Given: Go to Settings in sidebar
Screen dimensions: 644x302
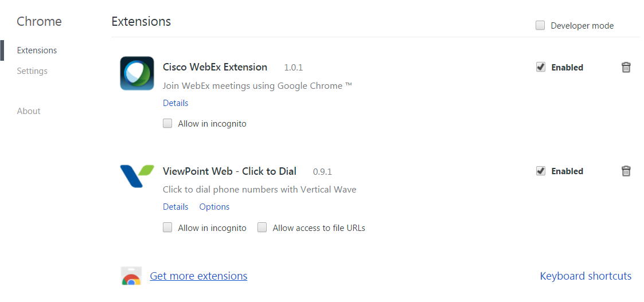Looking at the screenshot, I should (x=32, y=71).
